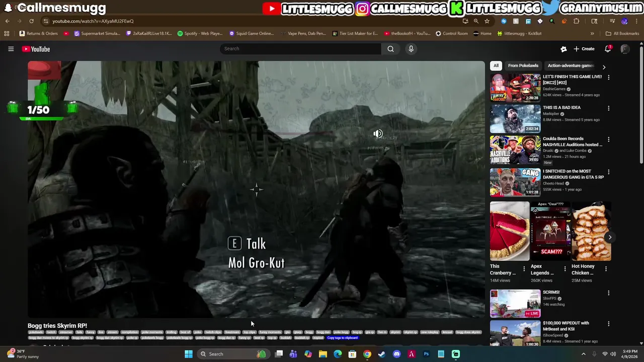Open Windows Start menu
The image size is (644, 362).
(x=188, y=354)
